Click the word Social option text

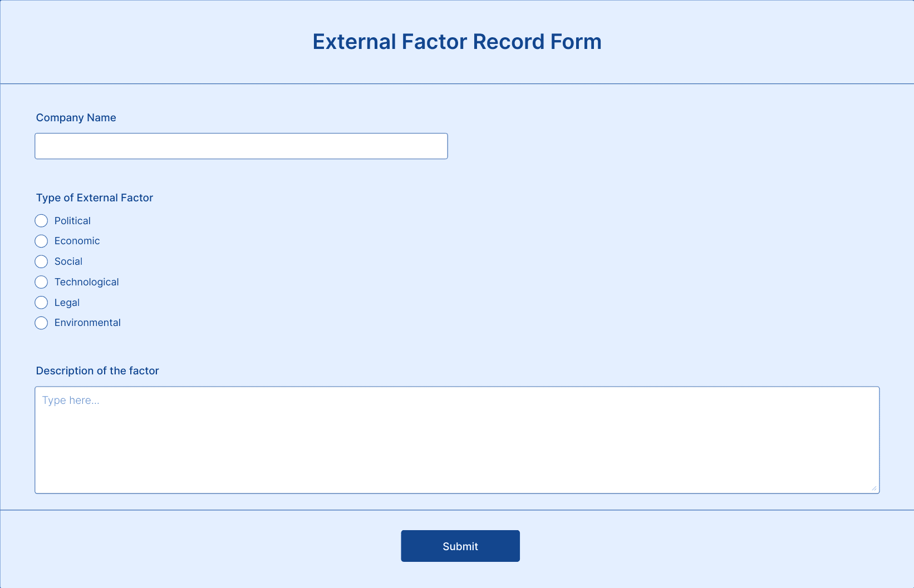point(68,261)
